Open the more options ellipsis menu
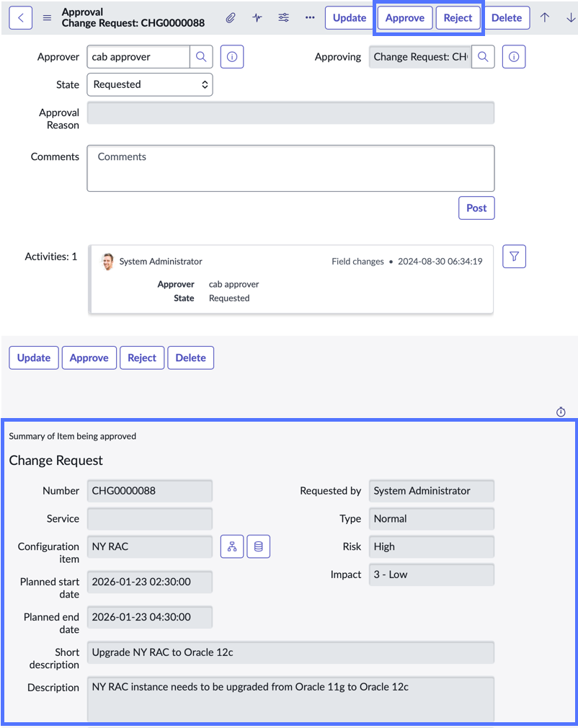Screen dimensions: 578x728 310,18
